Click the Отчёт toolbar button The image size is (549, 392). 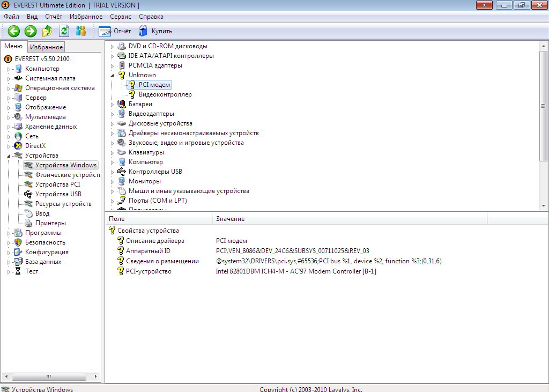pos(115,31)
